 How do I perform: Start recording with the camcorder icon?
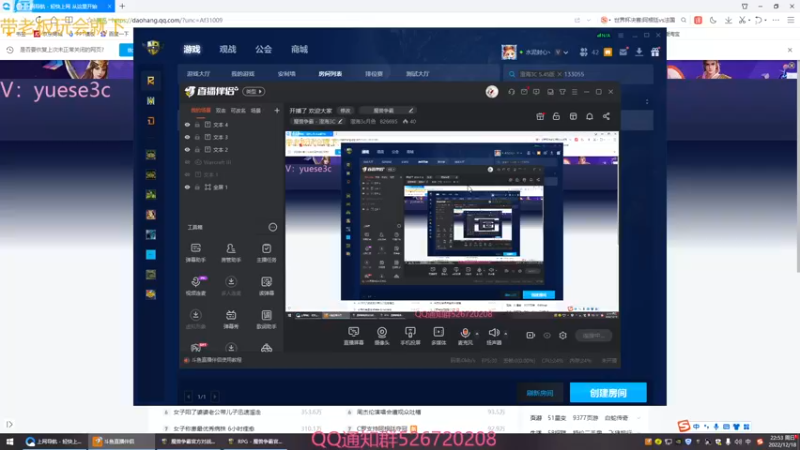pyautogui.click(x=531, y=335)
